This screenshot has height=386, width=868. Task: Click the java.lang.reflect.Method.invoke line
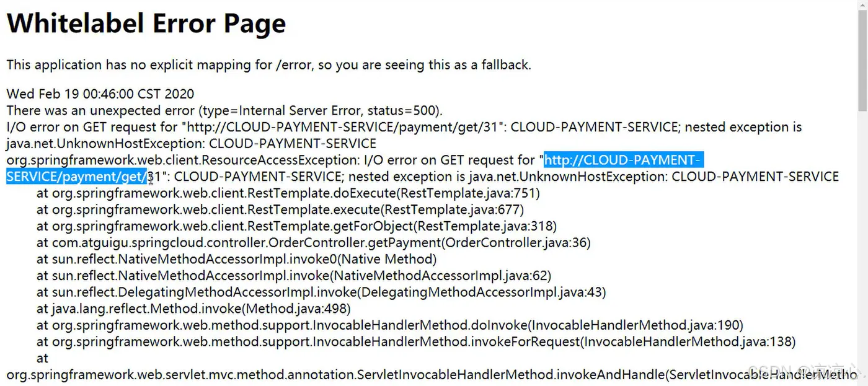(193, 308)
